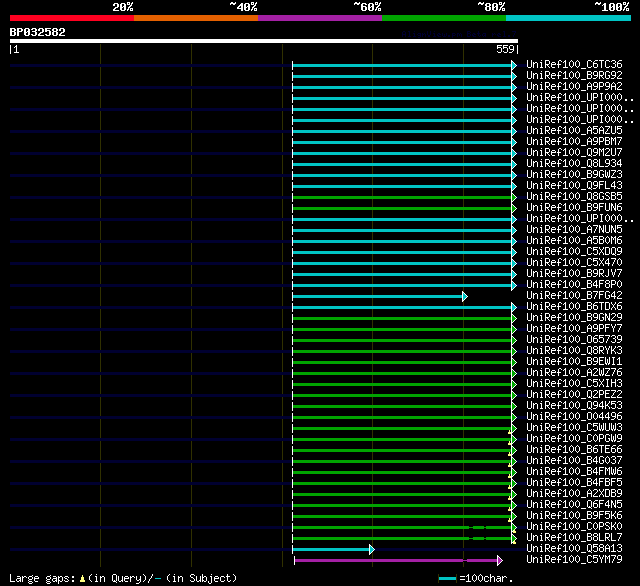Click the short cyan B7FG42 alignment bar
Screen dimensions: 640x586
[x=380, y=296]
